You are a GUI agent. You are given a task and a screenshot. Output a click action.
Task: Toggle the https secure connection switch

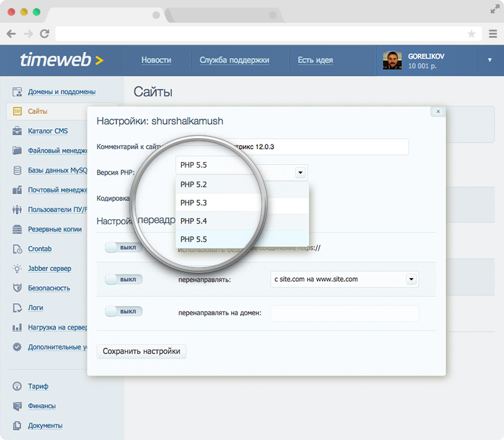[x=123, y=248]
